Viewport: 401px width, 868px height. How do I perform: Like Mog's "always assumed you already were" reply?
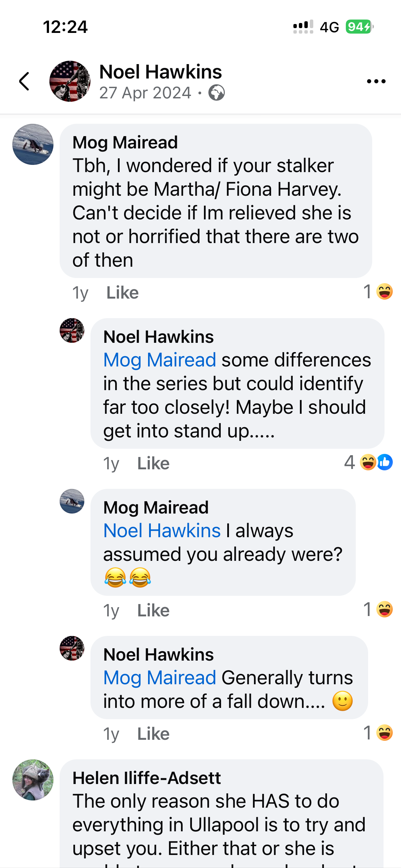153,611
